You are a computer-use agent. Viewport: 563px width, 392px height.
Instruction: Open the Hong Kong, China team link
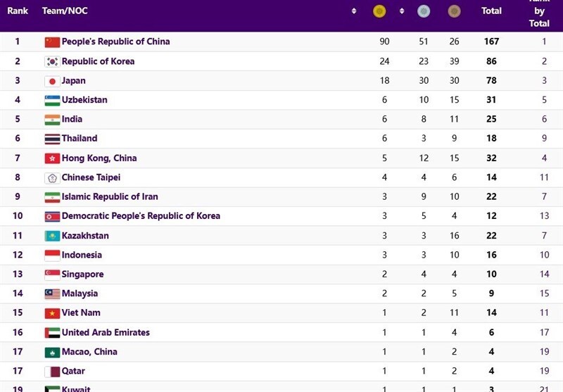point(99,158)
